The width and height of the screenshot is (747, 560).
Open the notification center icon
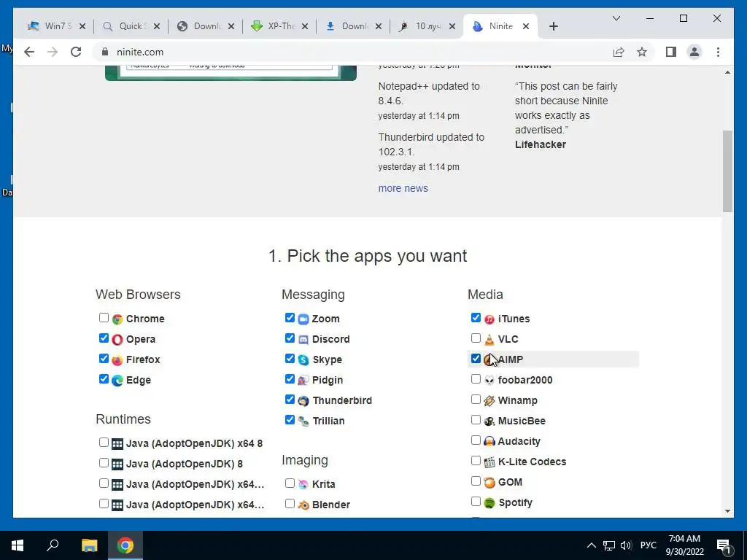point(724,545)
